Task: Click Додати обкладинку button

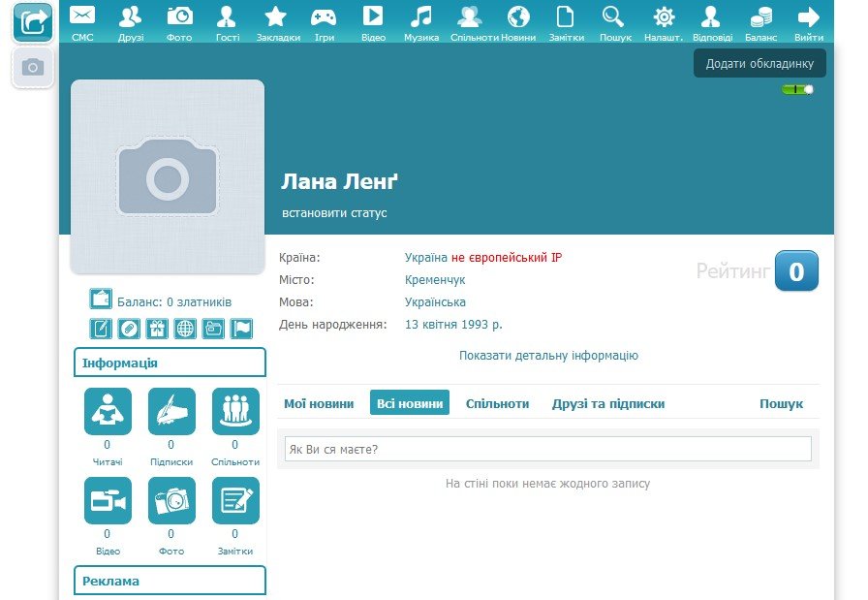Action: click(x=759, y=63)
